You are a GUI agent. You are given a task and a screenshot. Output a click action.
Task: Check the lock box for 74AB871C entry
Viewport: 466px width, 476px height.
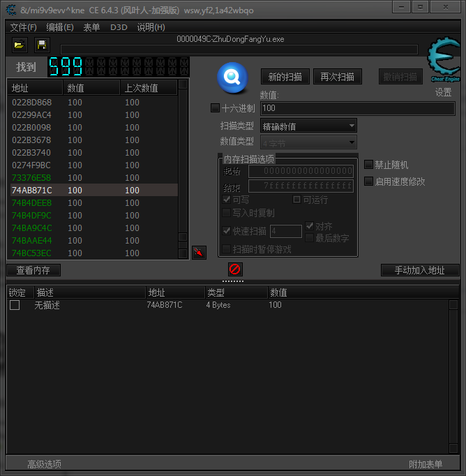click(15, 305)
